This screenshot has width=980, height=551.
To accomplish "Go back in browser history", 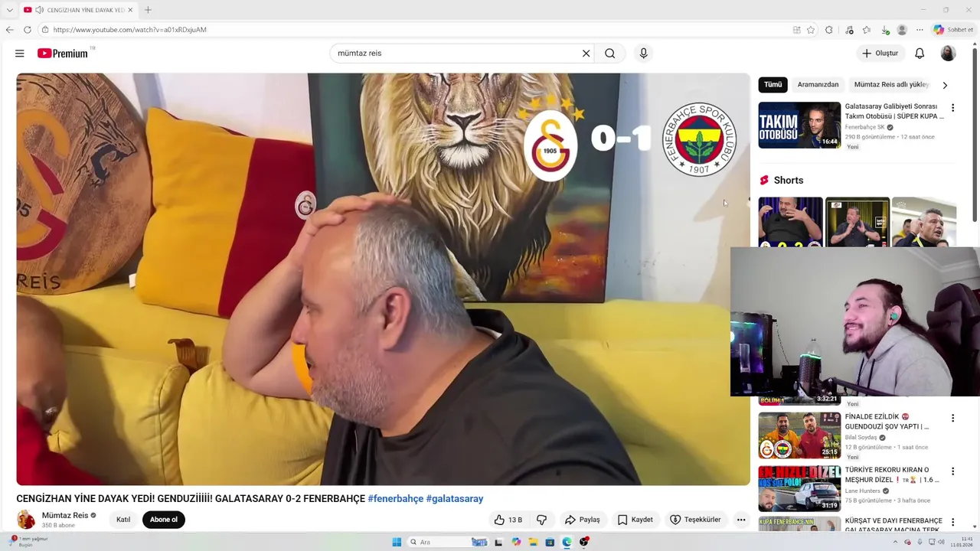I will click(x=9, y=30).
